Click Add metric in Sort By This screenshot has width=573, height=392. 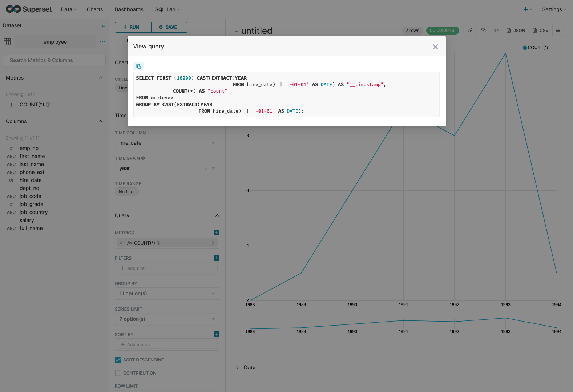(x=167, y=344)
